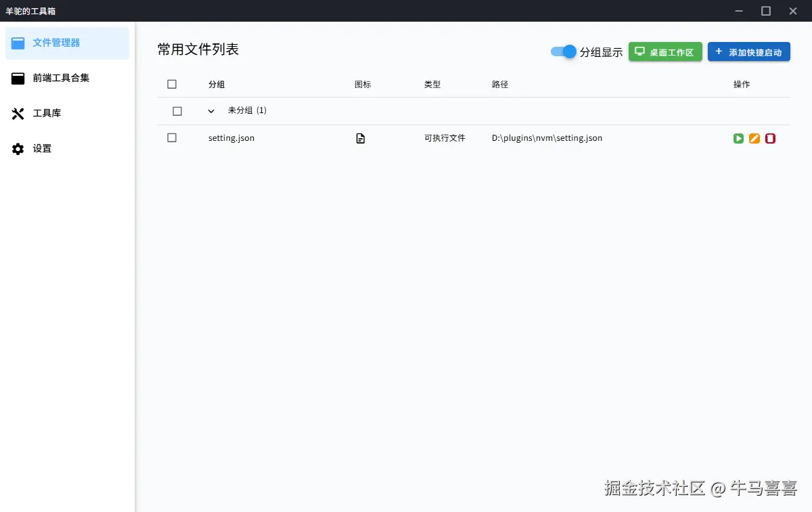Click the 分组 column header
The image size is (812, 512).
pos(217,84)
